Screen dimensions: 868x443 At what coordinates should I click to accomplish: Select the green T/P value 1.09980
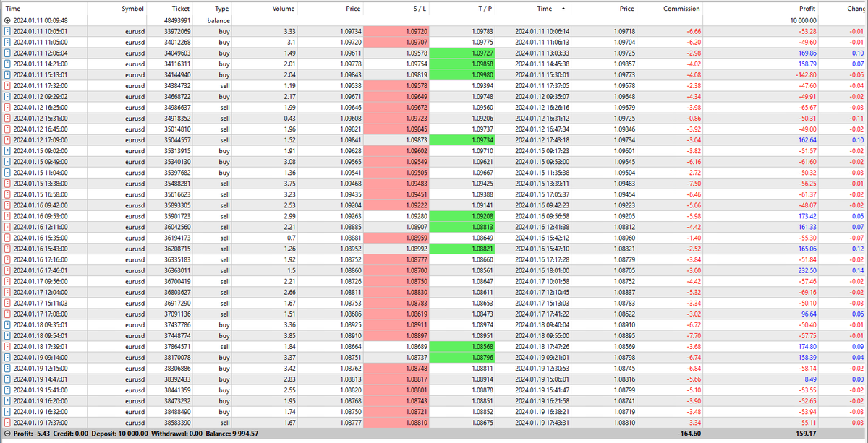pyautogui.click(x=461, y=74)
